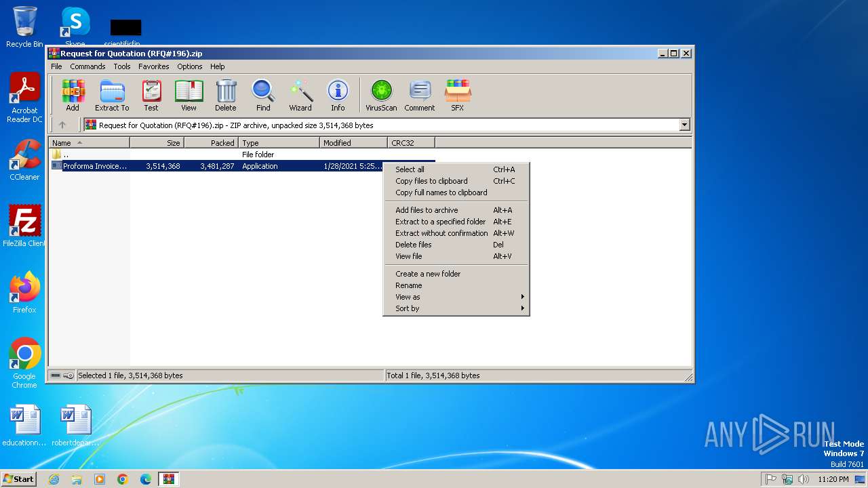Show archive Info
Screen dimensions: 868x488
(338, 95)
